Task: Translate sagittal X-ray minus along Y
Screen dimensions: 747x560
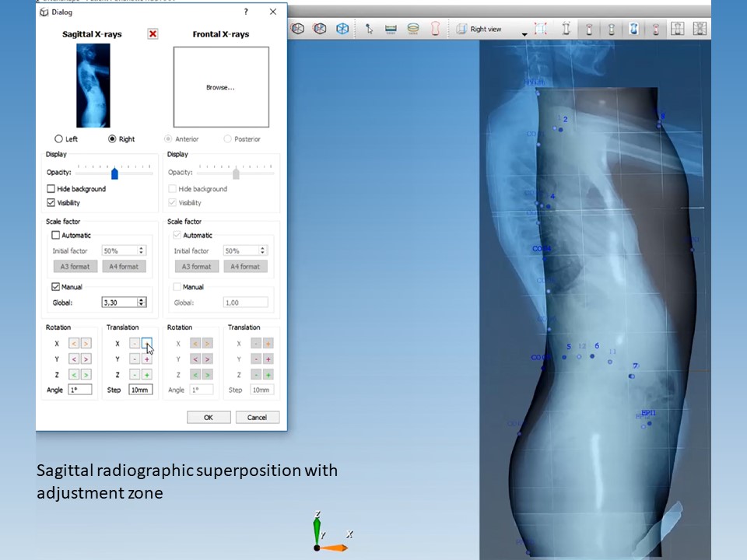Action: click(135, 359)
